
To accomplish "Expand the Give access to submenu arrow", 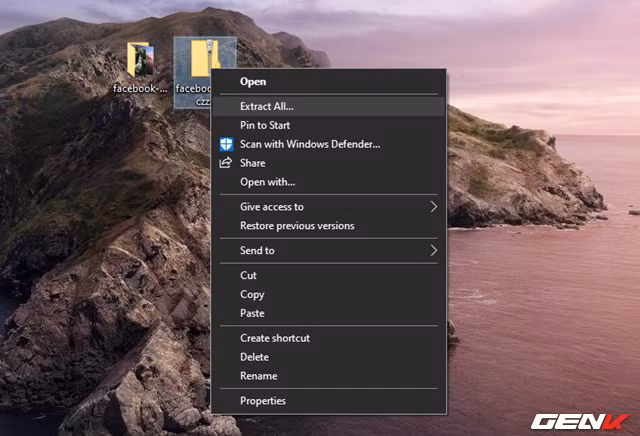I will pyautogui.click(x=434, y=207).
